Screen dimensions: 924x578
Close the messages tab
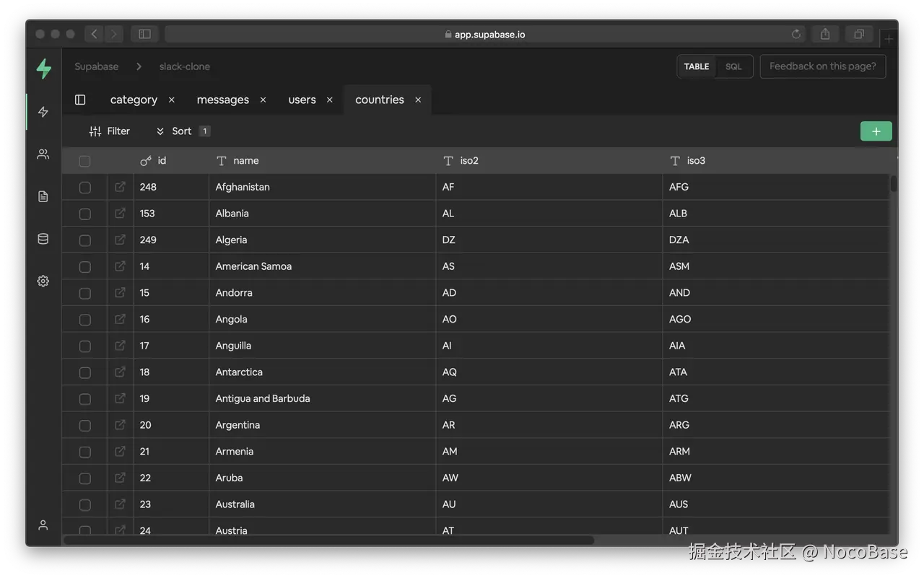tap(263, 100)
